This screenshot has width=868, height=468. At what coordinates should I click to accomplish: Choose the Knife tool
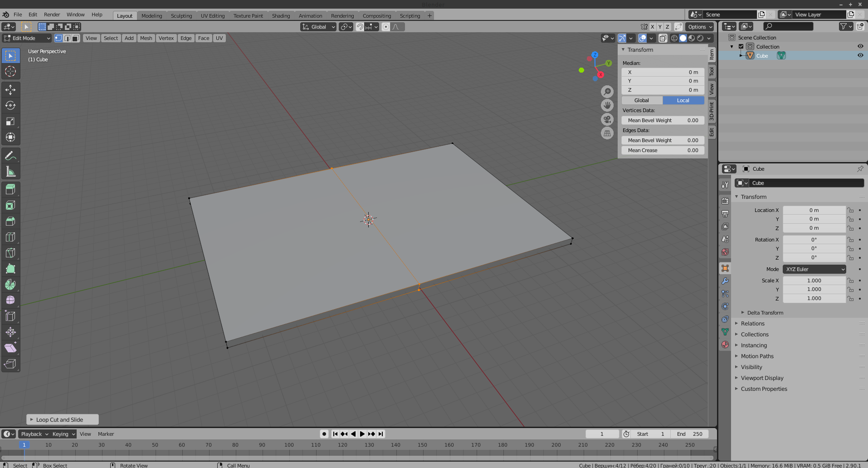[10, 253]
